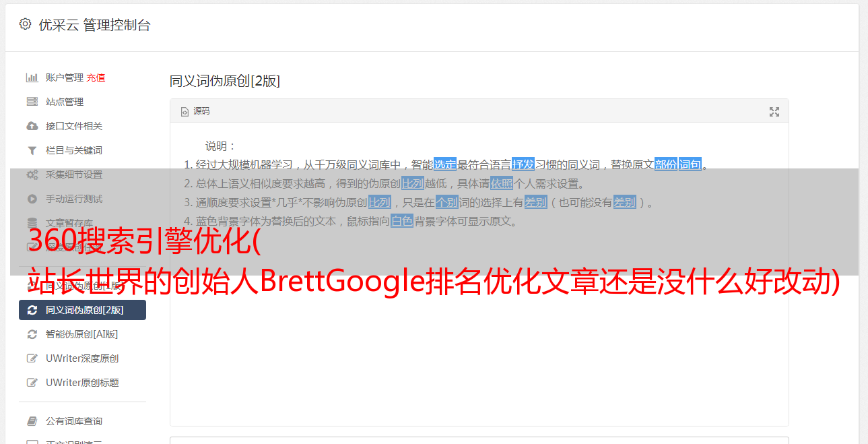The width and height of the screenshot is (868, 444).
Task: Toggle the 源码 source view button
Action: [195, 111]
